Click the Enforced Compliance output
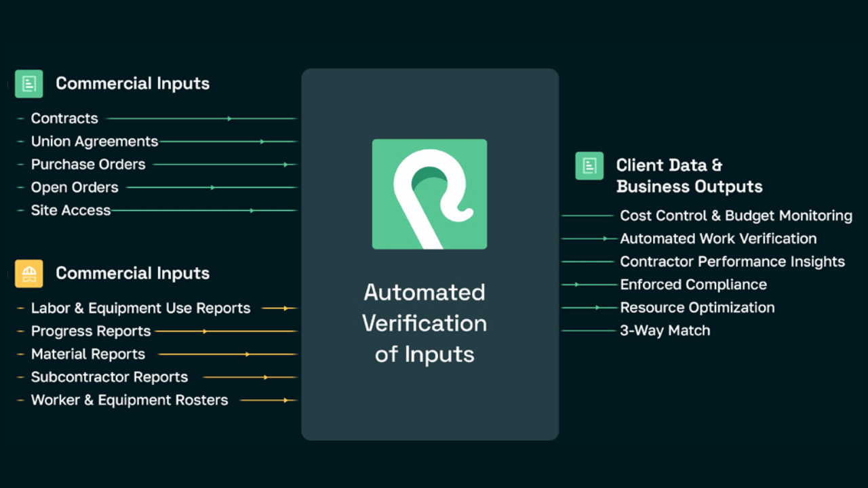 [x=693, y=285]
